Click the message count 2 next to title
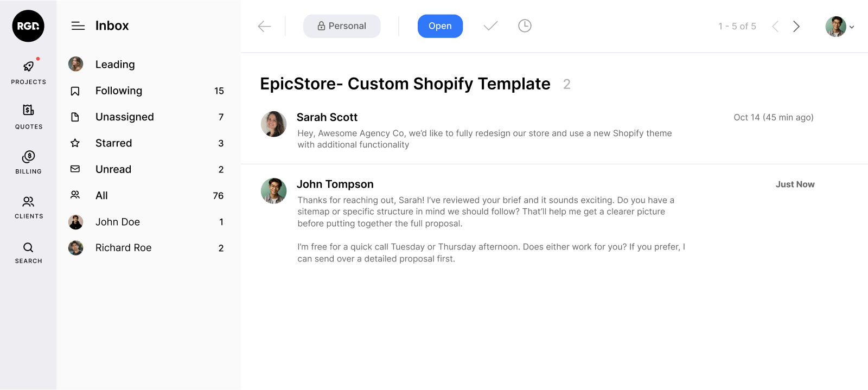Image resolution: width=868 pixels, height=390 pixels. coord(566,84)
